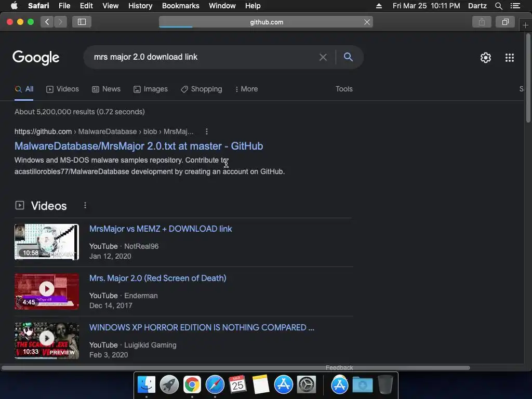Click the github.com result URL breadcrumb
Image resolution: width=532 pixels, height=399 pixels.
coord(104,131)
